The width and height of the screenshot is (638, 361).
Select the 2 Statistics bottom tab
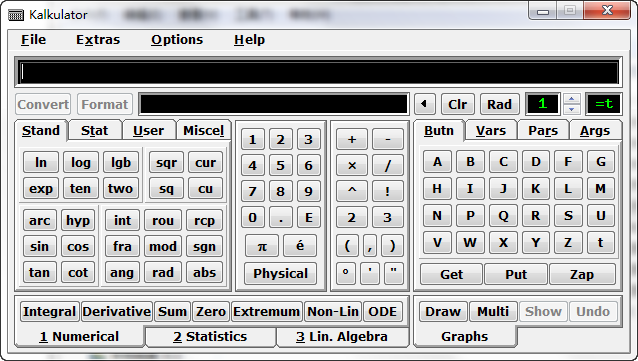(210, 337)
